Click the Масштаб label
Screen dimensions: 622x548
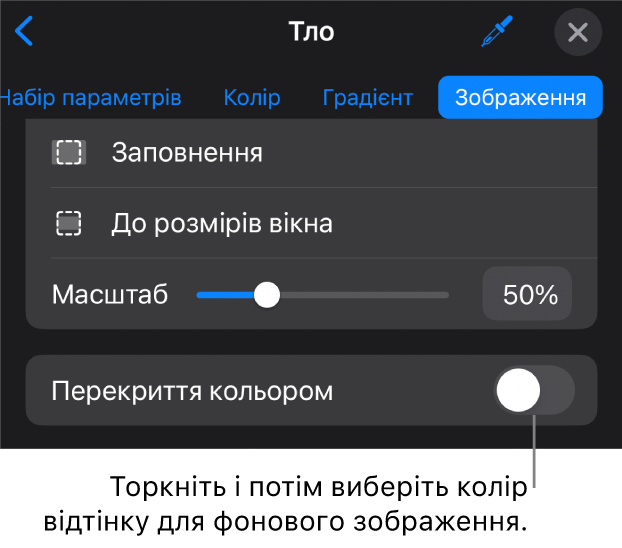(x=110, y=294)
